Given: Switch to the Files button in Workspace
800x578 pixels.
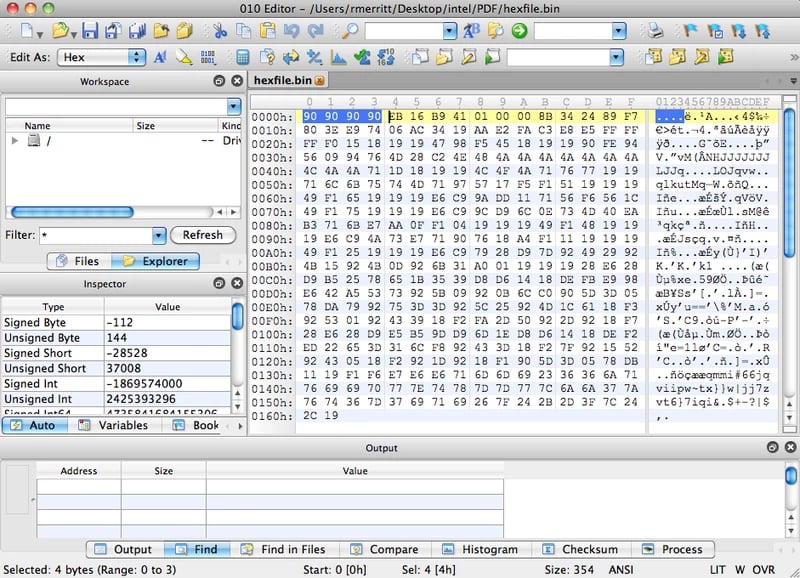Looking at the screenshot, I should pyautogui.click(x=78, y=261).
